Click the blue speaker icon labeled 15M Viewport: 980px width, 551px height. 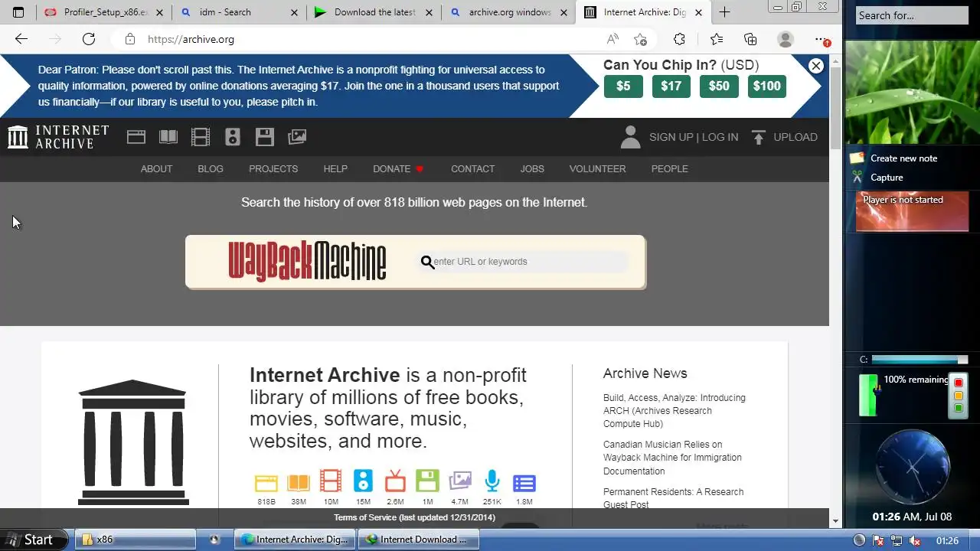click(x=363, y=481)
